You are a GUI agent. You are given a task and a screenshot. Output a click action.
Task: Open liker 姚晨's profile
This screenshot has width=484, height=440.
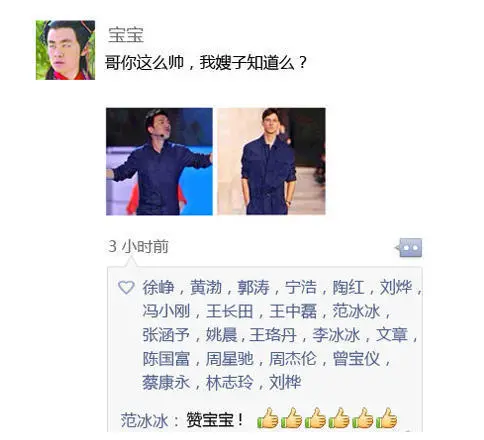pos(222,335)
